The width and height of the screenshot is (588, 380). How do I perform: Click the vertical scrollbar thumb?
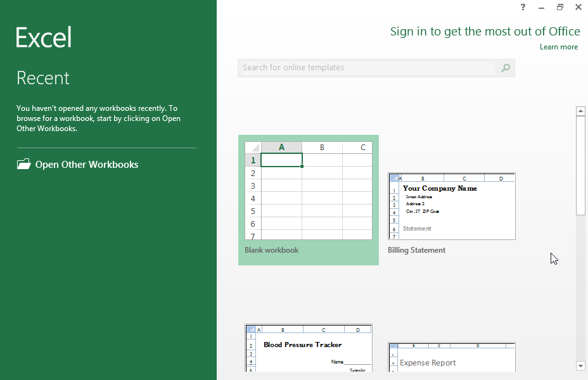tap(580, 165)
